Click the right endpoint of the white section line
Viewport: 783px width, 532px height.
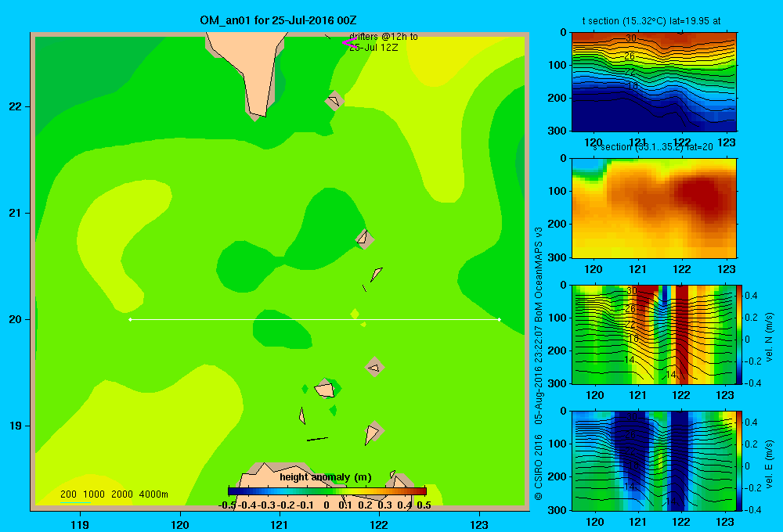tap(500, 319)
